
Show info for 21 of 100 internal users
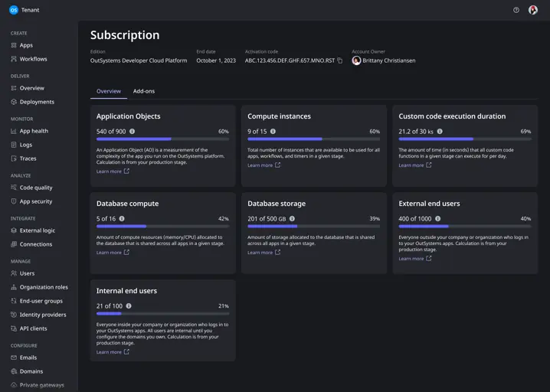coord(129,306)
